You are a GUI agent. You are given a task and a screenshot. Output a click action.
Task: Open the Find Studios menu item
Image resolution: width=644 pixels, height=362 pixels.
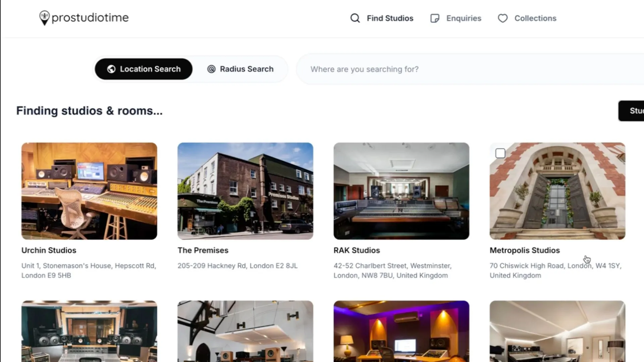pos(382,18)
